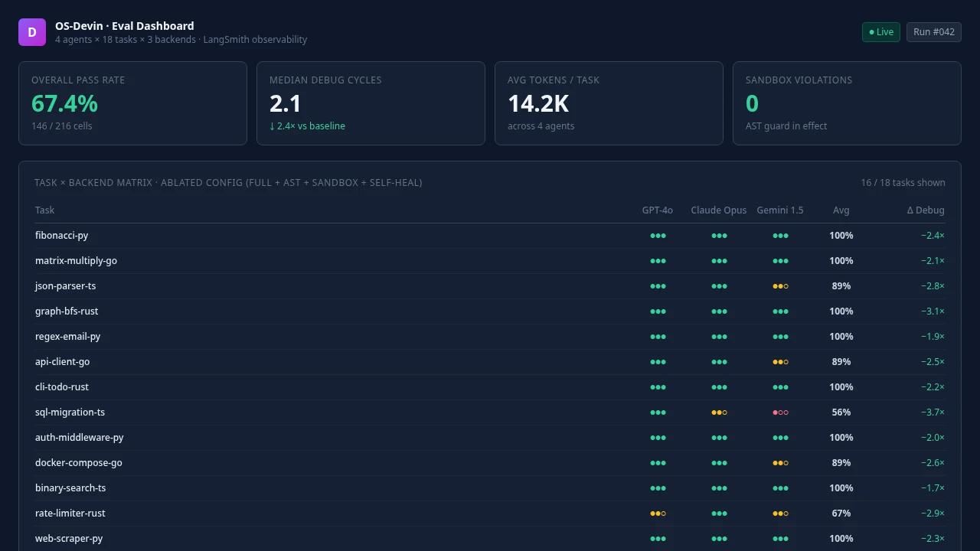Click the OS-Devin · Eval Dashboard title

coord(125,26)
